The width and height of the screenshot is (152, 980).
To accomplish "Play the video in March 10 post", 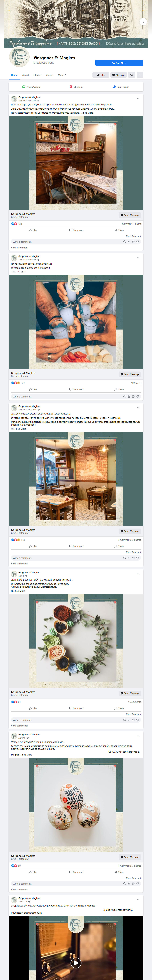I will tap(76, 963).
